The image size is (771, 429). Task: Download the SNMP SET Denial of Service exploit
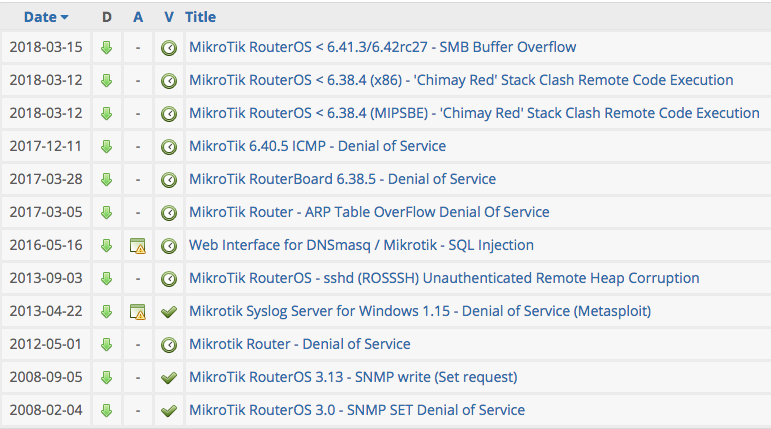[x=107, y=410]
